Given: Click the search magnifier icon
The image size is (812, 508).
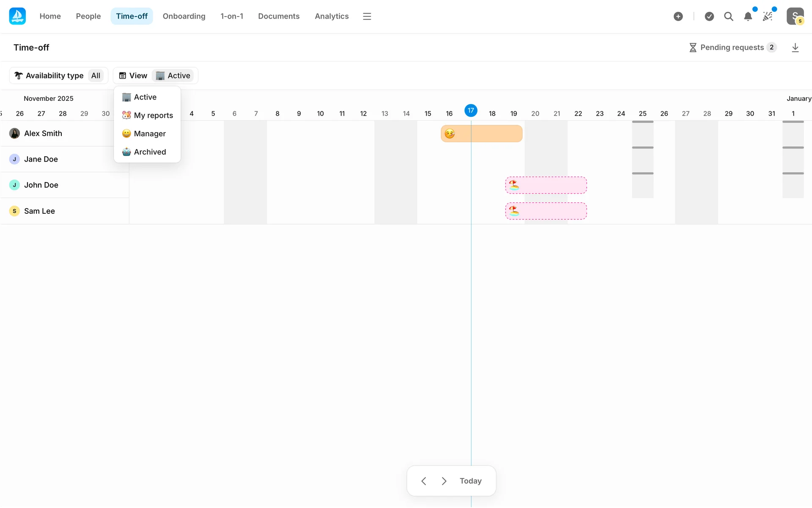Looking at the screenshot, I should [x=728, y=17].
